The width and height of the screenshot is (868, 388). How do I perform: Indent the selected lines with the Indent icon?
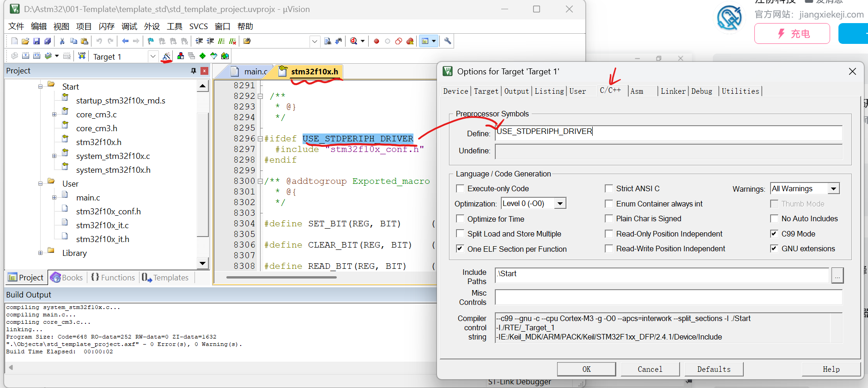[199, 41]
